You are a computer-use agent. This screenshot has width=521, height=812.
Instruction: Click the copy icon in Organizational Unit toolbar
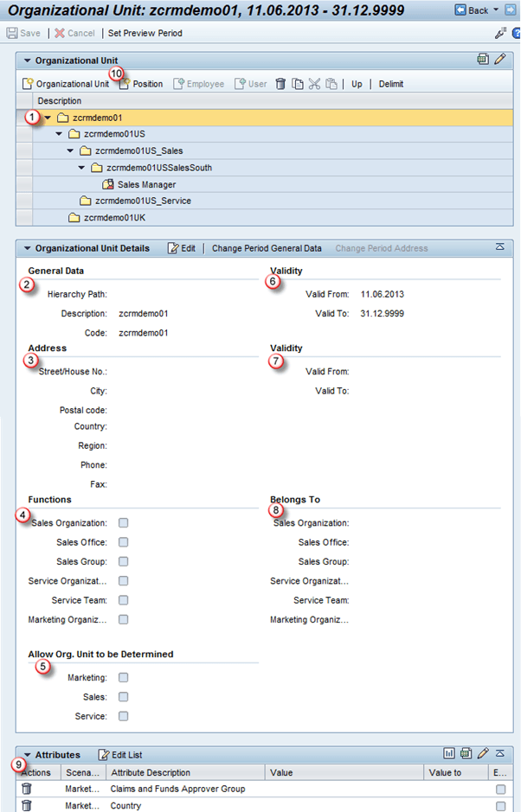click(297, 84)
